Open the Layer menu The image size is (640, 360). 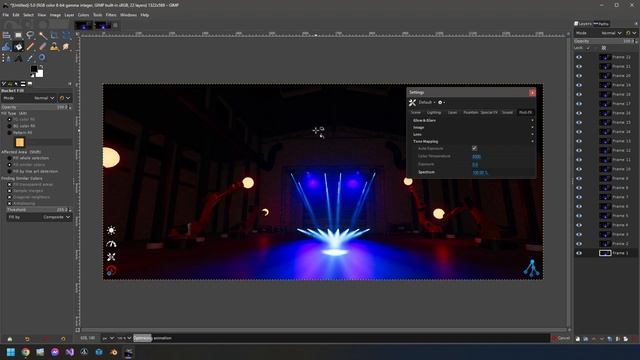tap(69, 15)
